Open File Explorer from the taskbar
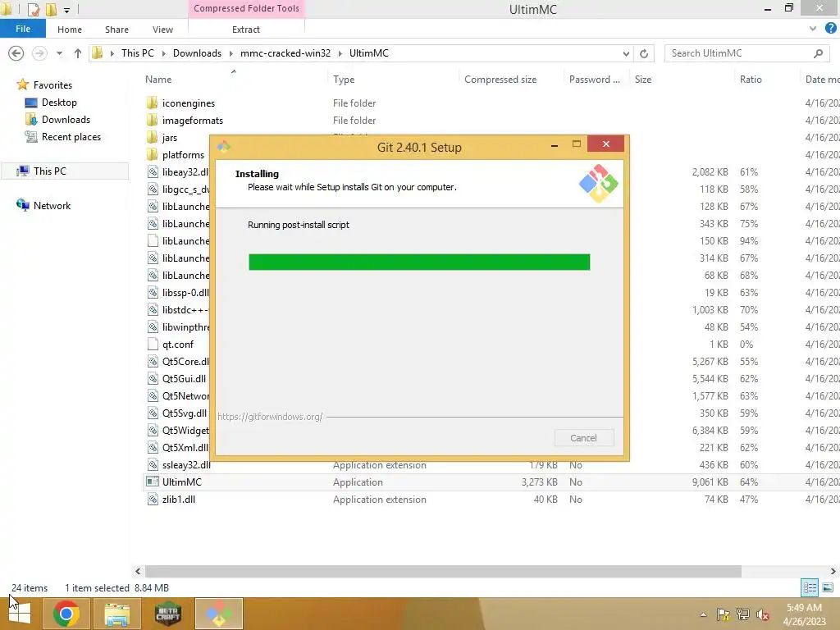 [x=116, y=614]
